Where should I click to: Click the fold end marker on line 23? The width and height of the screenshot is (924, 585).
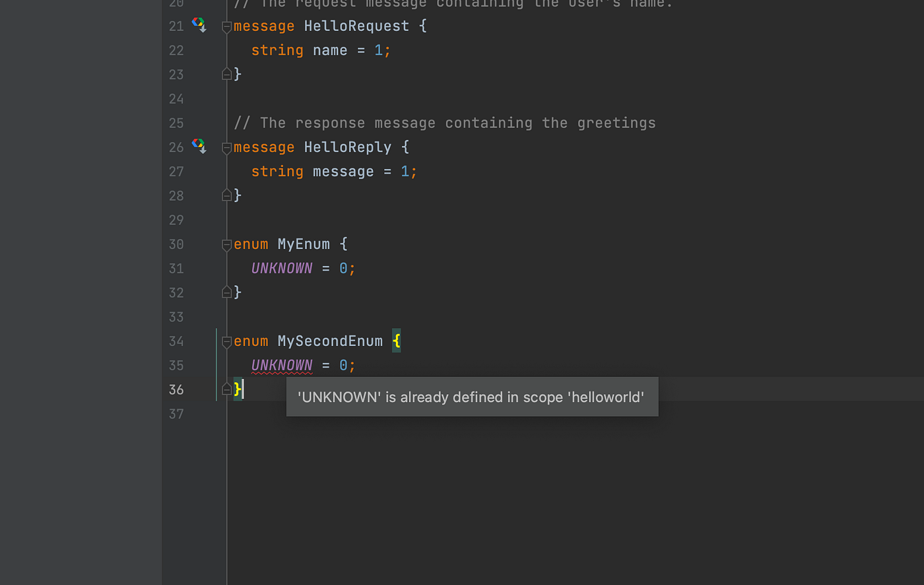coord(226,74)
